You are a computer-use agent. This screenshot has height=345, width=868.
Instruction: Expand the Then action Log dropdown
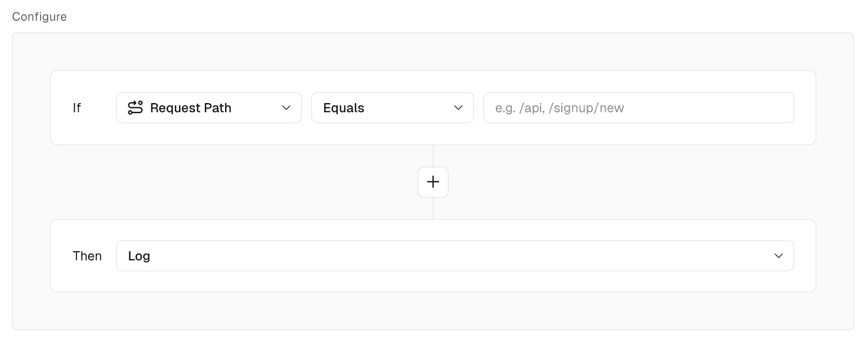click(455, 256)
